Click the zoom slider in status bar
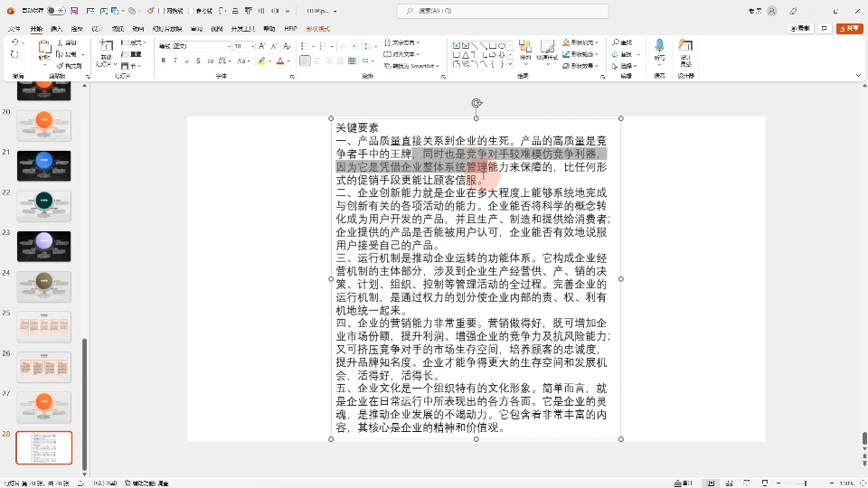The width and height of the screenshot is (868, 488). click(806, 483)
